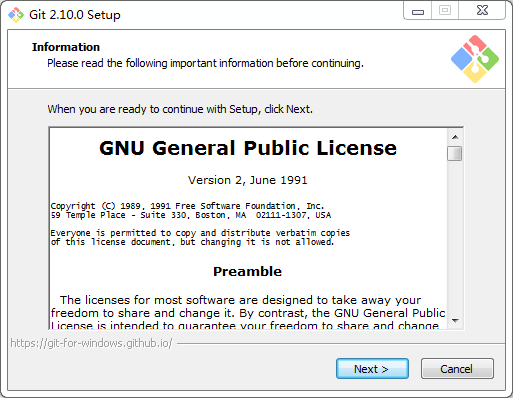
Task: Click the license scrollbar down arrow
Action: (x=455, y=321)
